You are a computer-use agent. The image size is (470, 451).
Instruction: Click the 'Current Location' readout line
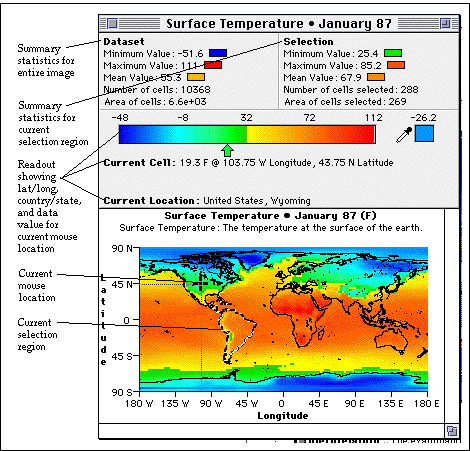[x=207, y=201]
